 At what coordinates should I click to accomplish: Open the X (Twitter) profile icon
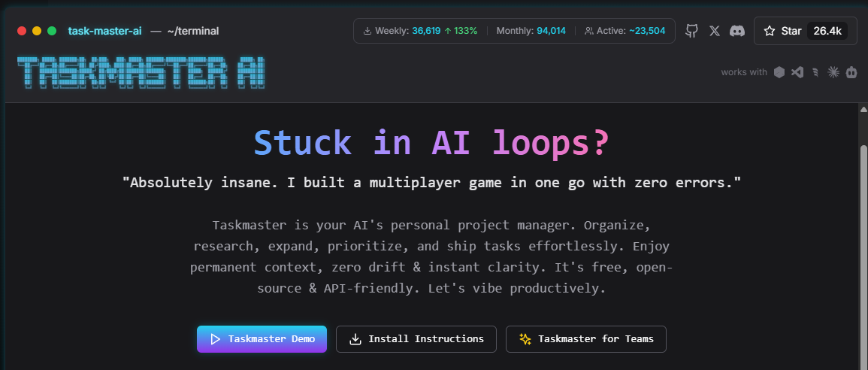[x=715, y=31]
